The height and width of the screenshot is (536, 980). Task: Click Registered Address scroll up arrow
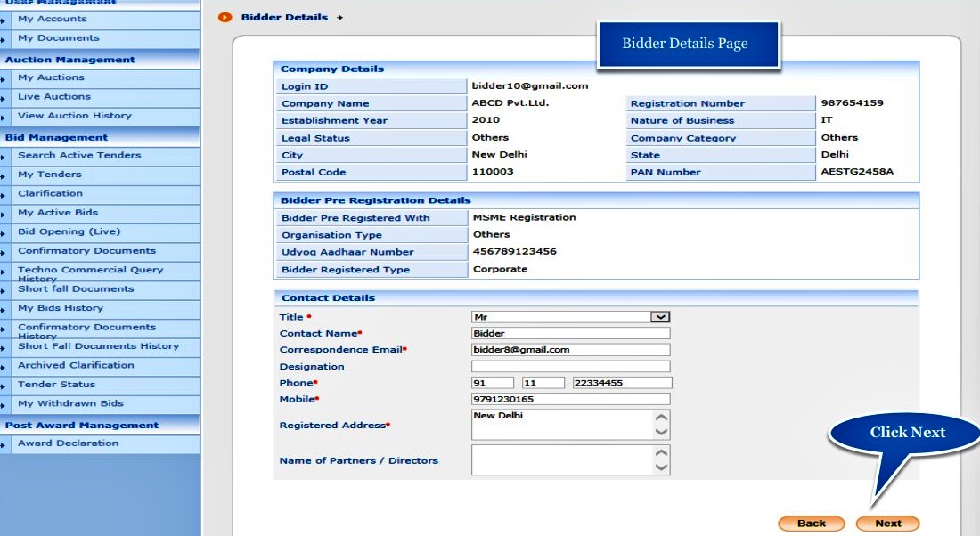point(661,417)
